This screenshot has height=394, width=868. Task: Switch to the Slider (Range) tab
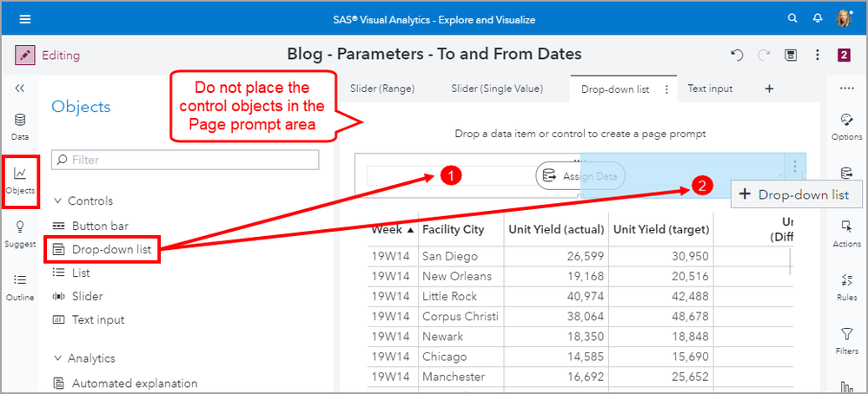click(382, 89)
